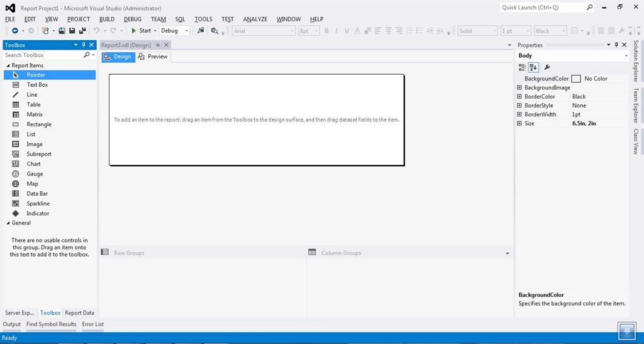
Task: Expand the BorderColor property
Action: click(x=519, y=96)
